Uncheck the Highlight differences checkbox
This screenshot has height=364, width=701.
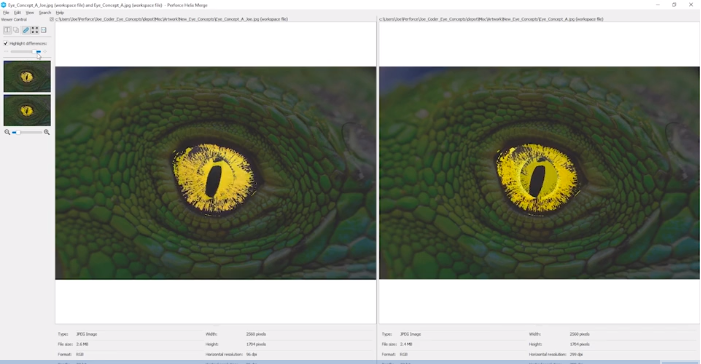[x=6, y=43]
